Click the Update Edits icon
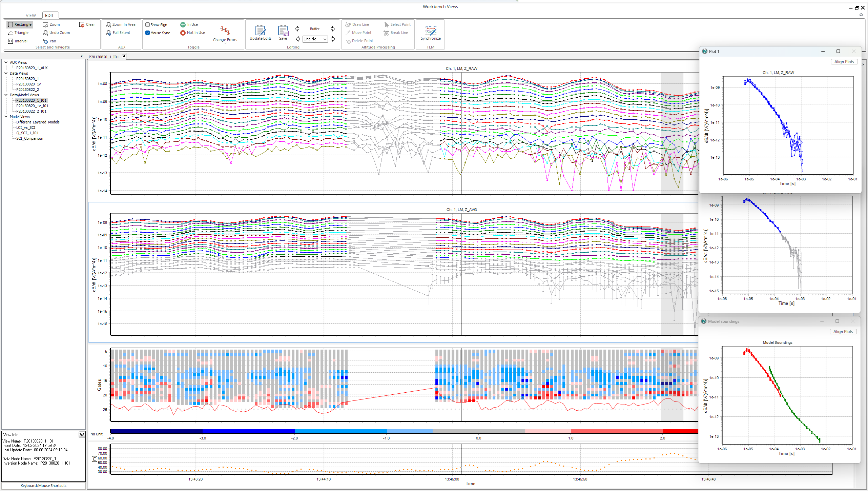Viewport: 868px width, 491px height. 260,31
